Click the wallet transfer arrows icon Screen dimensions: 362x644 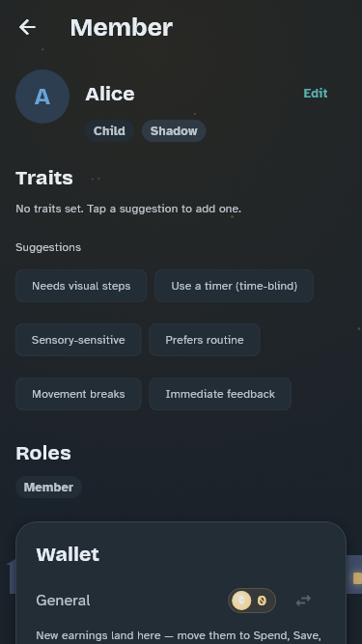click(303, 601)
